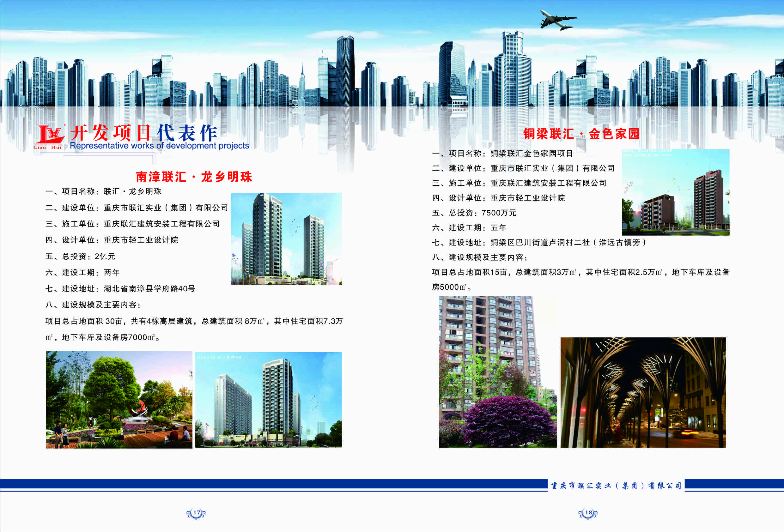Click the brown apartment building rendering
This screenshot has height=532, width=784.
(x=675, y=192)
